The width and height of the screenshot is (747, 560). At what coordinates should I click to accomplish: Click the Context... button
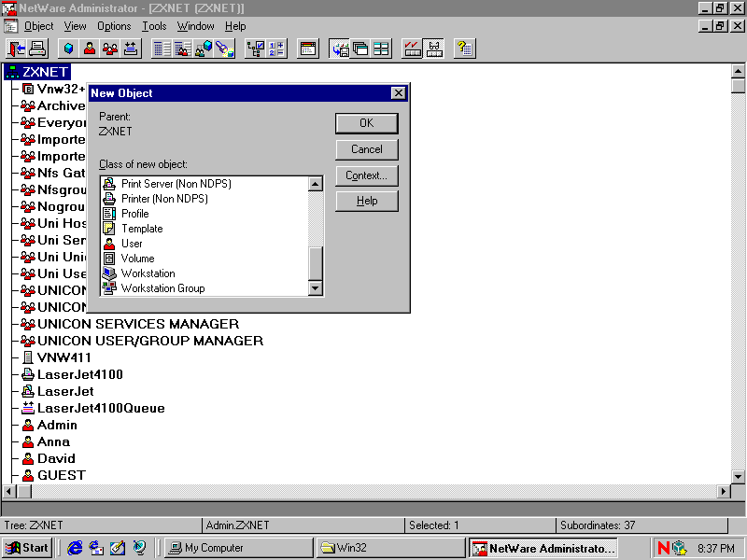pos(366,175)
